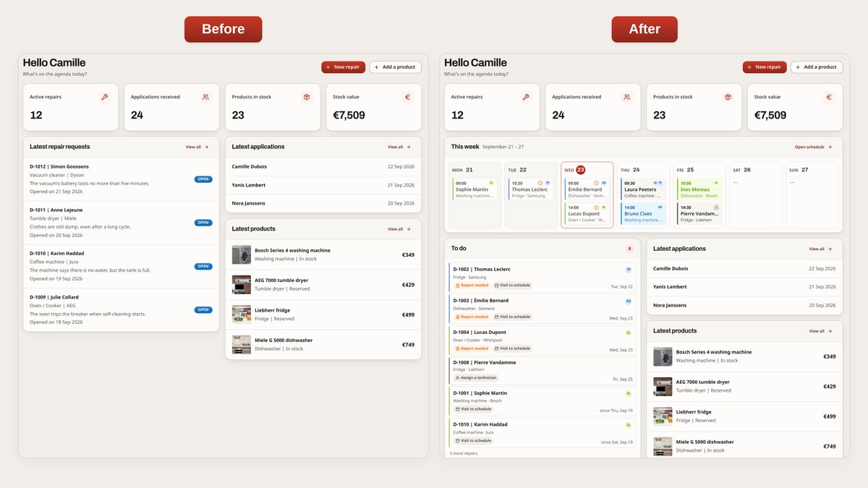Screen dimensions: 868x488
Task: Click the box icon in the After panel's Products in stock card
Action: coord(728,97)
